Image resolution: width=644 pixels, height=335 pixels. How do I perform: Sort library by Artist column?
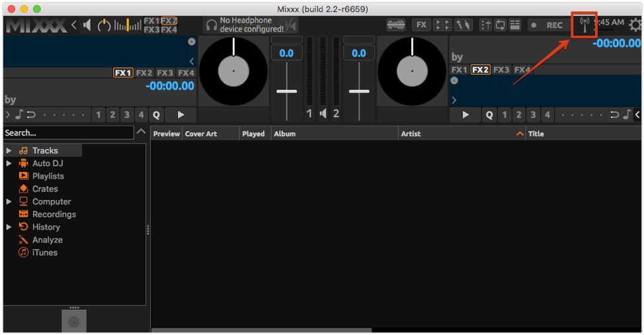tap(462, 134)
